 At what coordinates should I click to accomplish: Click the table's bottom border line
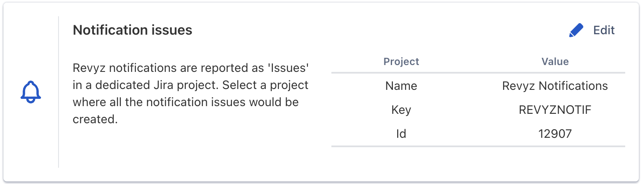point(478,146)
